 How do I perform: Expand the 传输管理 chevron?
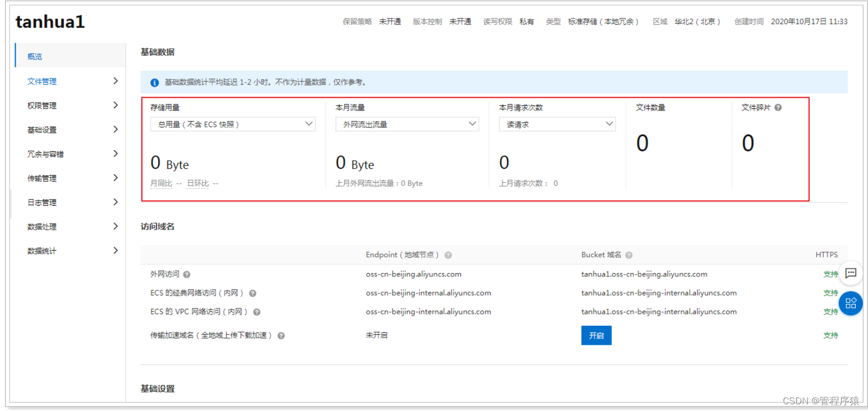[116, 177]
